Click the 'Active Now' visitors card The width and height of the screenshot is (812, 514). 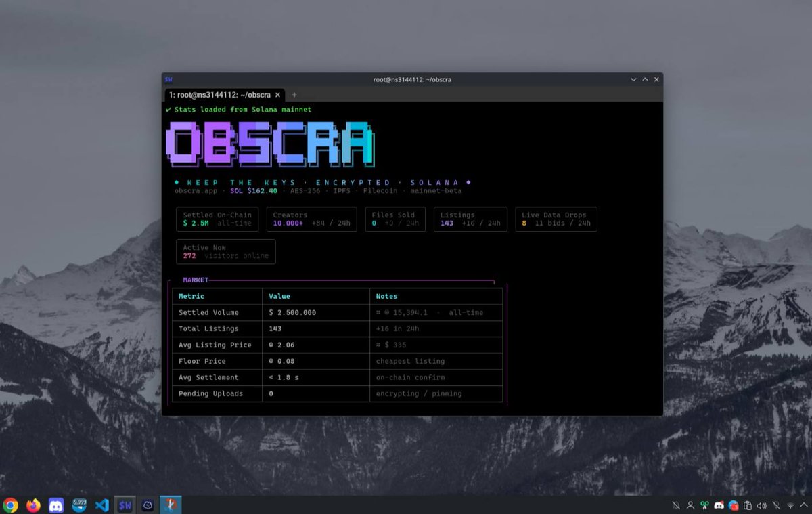tap(226, 252)
